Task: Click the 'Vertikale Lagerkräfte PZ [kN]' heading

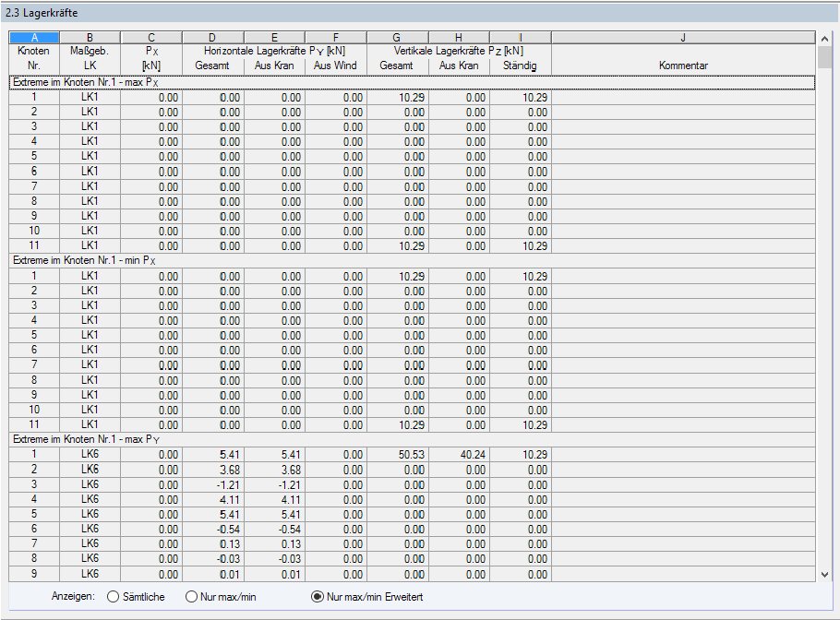Action: click(459, 51)
